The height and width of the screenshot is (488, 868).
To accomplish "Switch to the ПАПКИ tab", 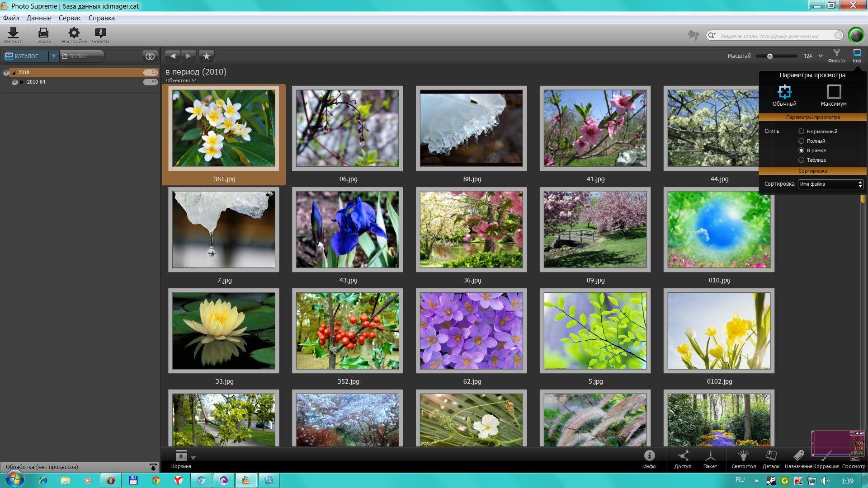I will pos(81,56).
